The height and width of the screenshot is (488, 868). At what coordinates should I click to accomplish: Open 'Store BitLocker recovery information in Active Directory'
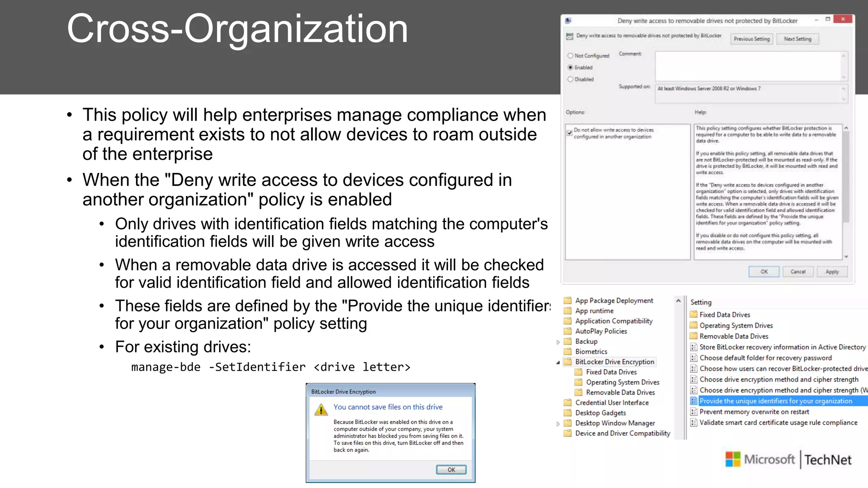782,347
